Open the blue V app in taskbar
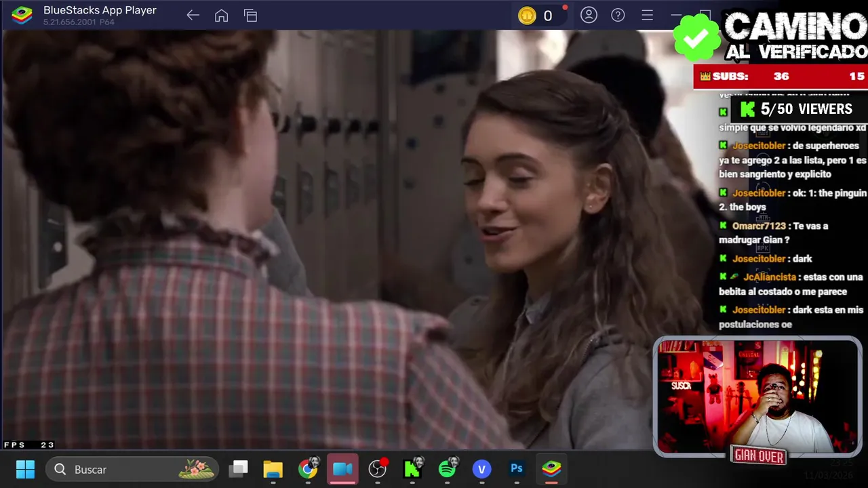868x488 pixels. click(482, 469)
